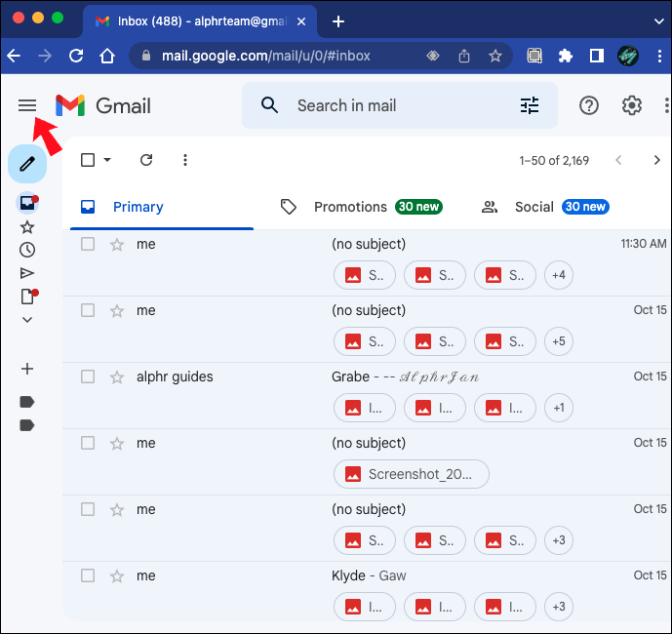672x634 pixels.
Task: Open the browser home page icon
Action: pos(107,56)
